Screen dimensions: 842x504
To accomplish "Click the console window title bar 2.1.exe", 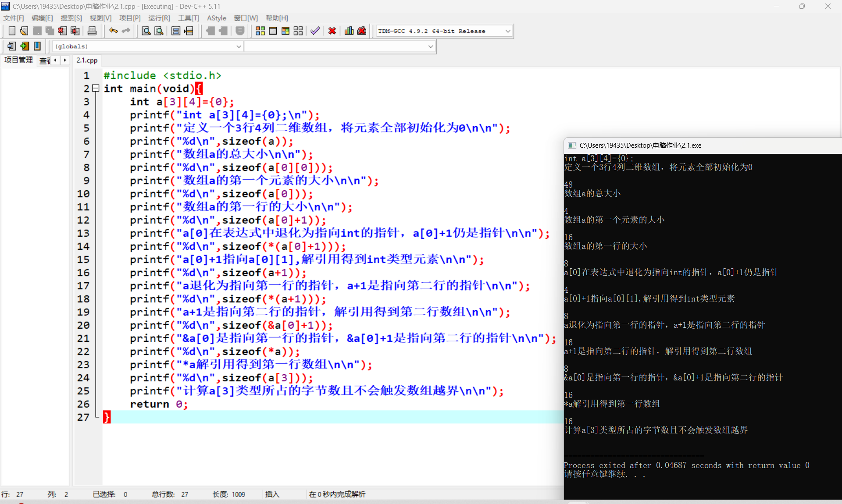I will 640,146.
